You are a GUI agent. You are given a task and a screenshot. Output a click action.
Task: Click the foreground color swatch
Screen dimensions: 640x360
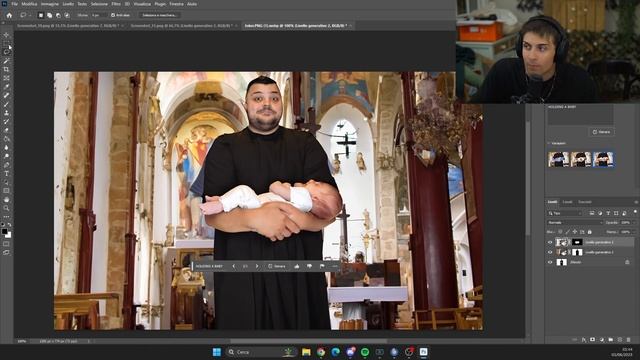click(4, 231)
